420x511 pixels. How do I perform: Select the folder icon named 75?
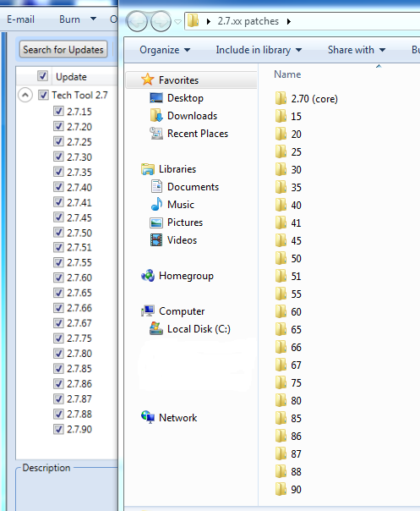coord(281,382)
